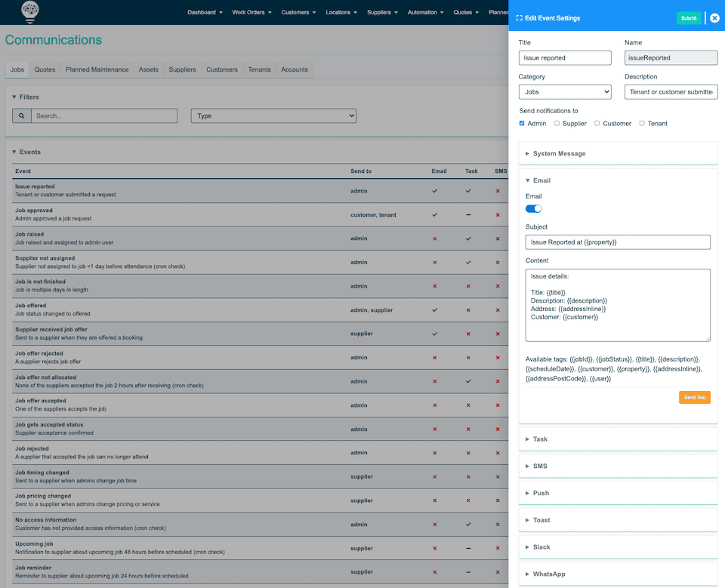Image resolution: width=725 pixels, height=588 pixels.
Task: Click the dash icon in Task column for Job approved
Action: (469, 214)
